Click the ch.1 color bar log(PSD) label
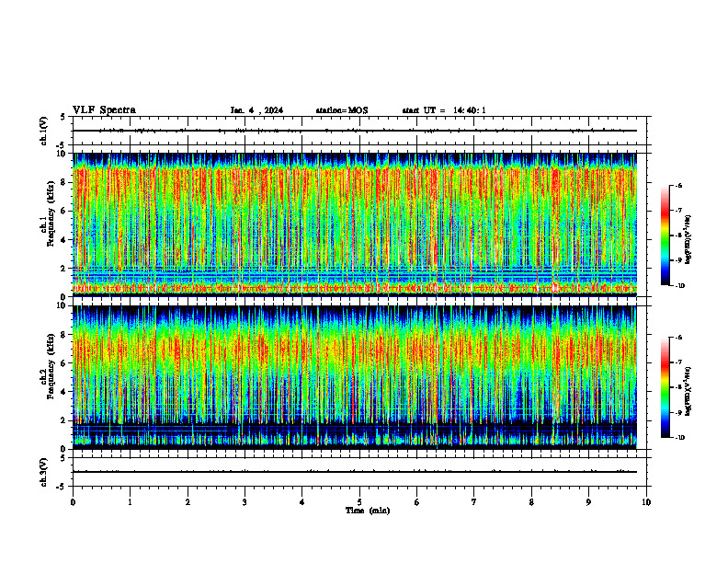This screenshot has width=728, height=563. [688, 240]
